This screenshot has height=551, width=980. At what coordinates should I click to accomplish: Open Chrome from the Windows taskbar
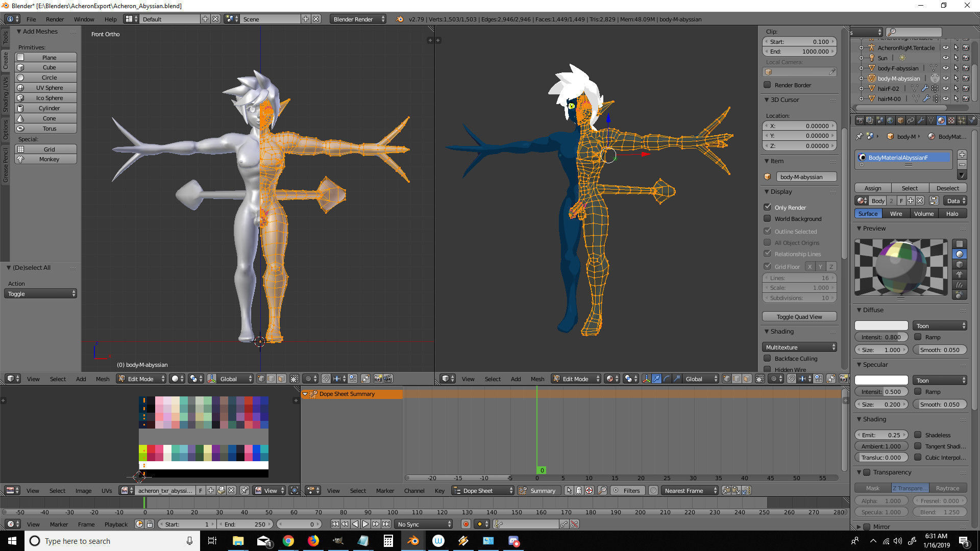(x=288, y=541)
